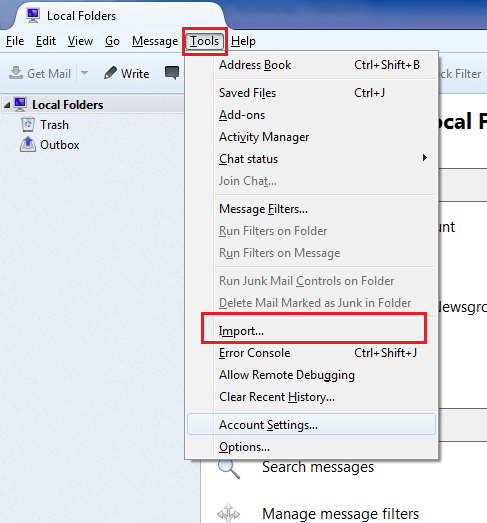
Task: Click the Manage message filters icon
Action: click(229, 513)
